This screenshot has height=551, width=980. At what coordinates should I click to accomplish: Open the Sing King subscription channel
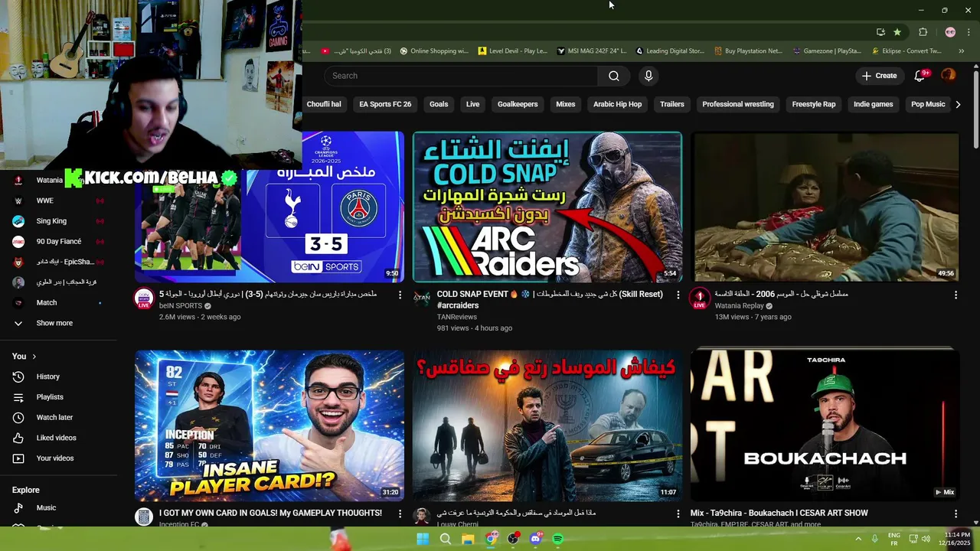58,221
